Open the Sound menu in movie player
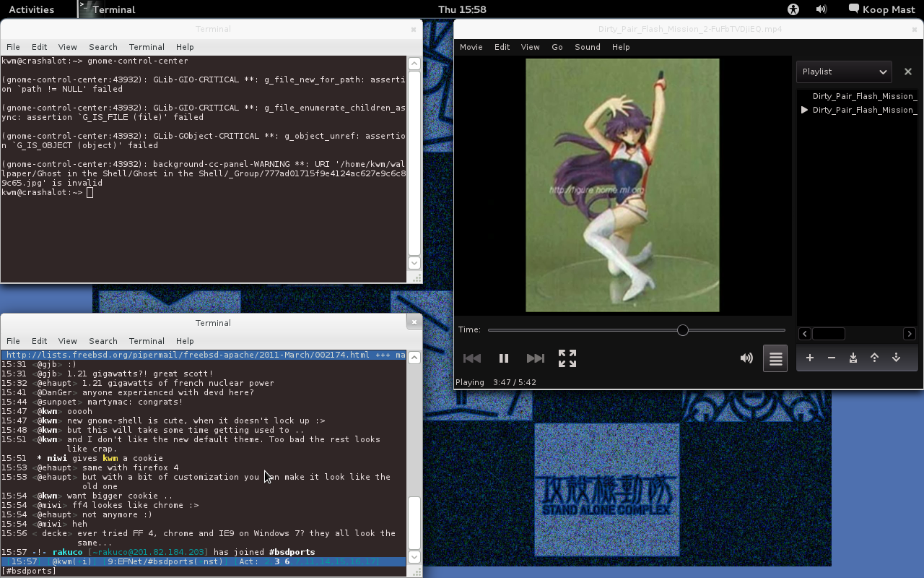The width and height of the screenshot is (924, 578). (x=588, y=47)
